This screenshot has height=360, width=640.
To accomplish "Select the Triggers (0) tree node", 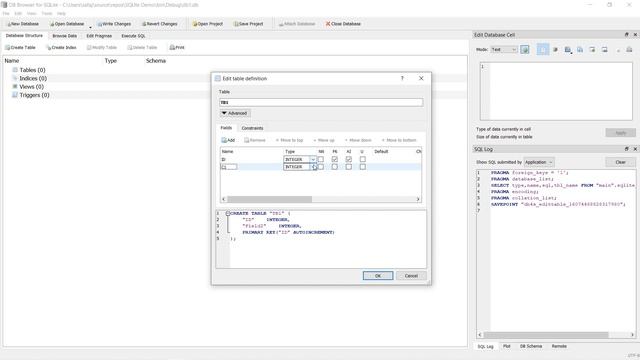I will pos(34,95).
